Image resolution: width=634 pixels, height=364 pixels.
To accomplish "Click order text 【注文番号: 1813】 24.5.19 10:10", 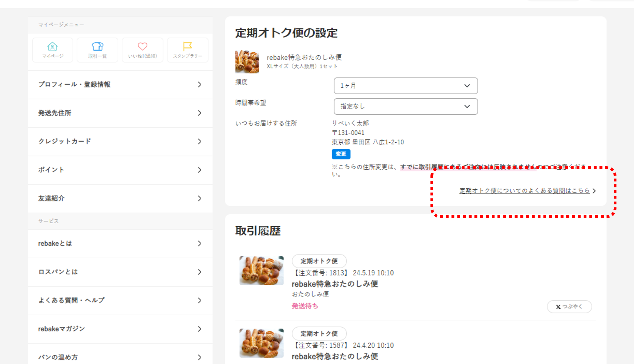I will [343, 273].
